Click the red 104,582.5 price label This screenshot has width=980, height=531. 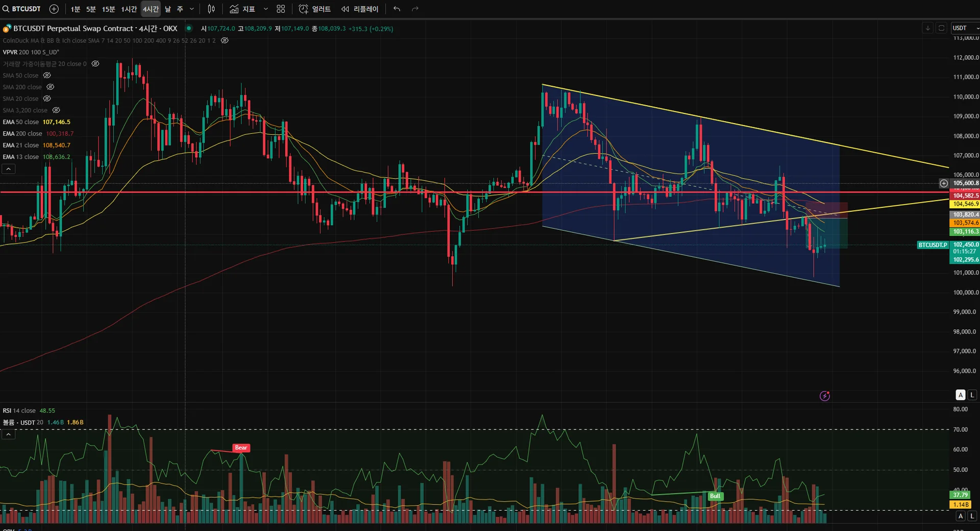(965, 196)
